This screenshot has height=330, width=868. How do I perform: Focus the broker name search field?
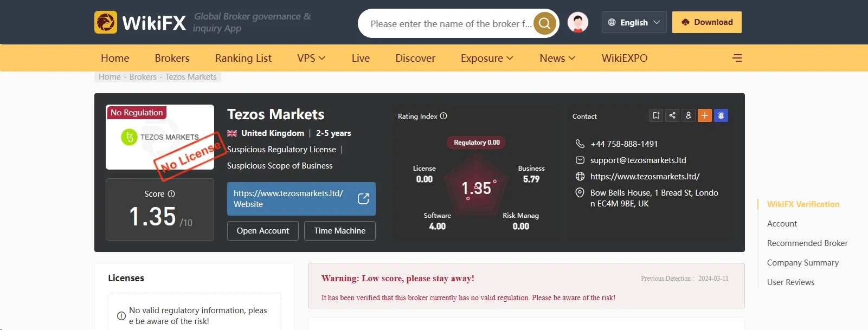pos(450,23)
